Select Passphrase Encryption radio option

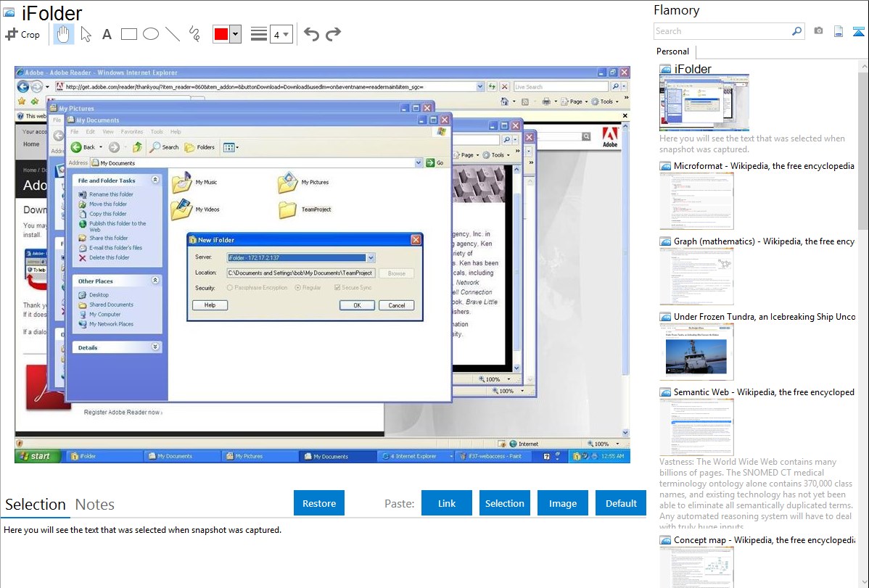258,288
